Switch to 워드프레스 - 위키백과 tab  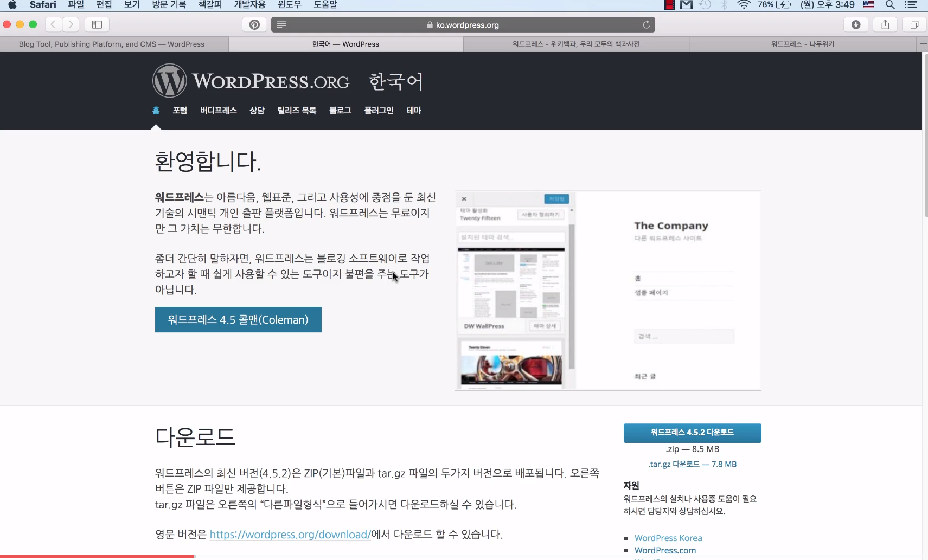pyautogui.click(x=577, y=44)
